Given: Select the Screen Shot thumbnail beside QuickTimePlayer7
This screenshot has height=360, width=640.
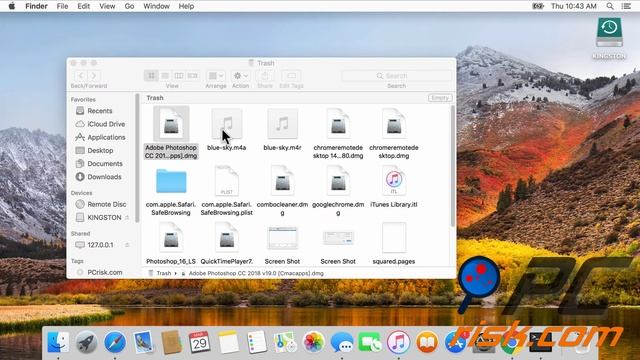Looking at the screenshot, I should (282, 238).
